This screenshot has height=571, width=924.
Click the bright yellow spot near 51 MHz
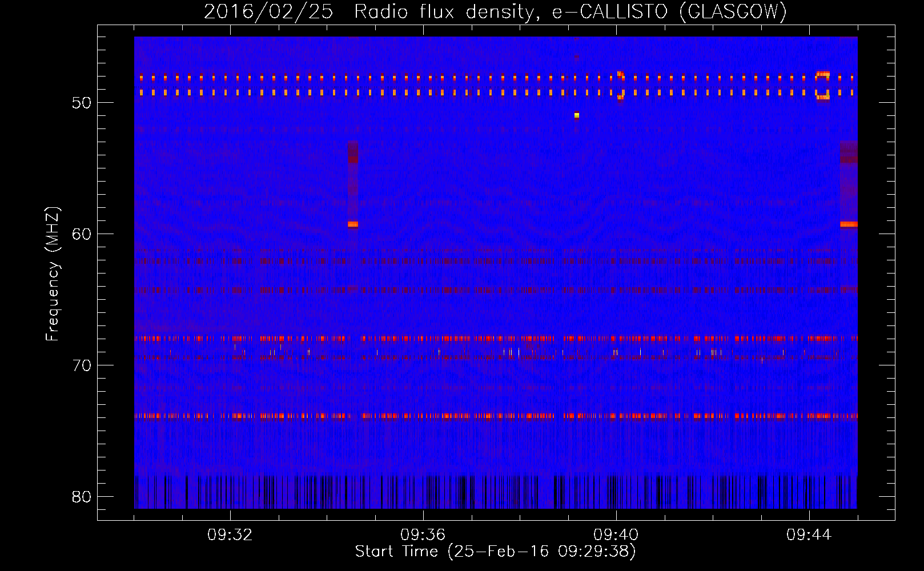[x=577, y=115]
